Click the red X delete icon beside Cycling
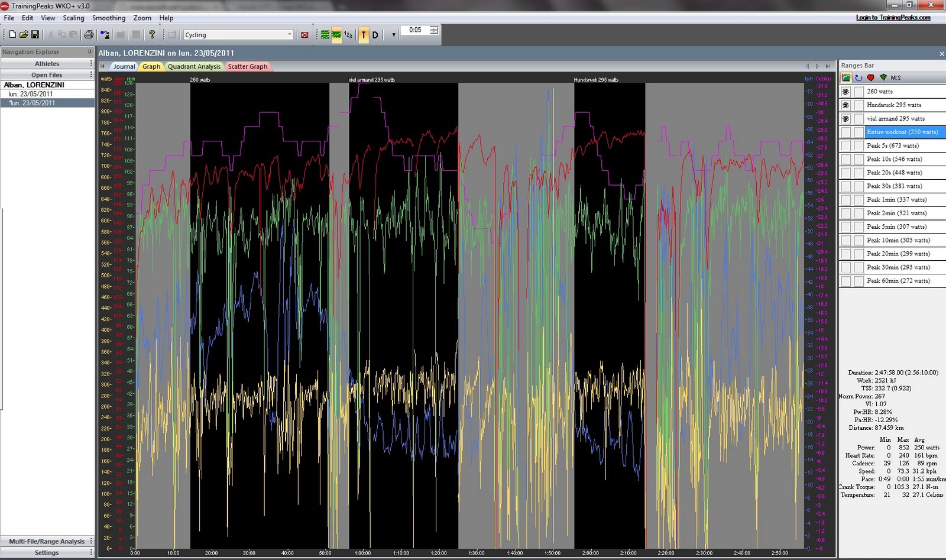The height and width of the screenshot is (560, 946). point(304,35)
